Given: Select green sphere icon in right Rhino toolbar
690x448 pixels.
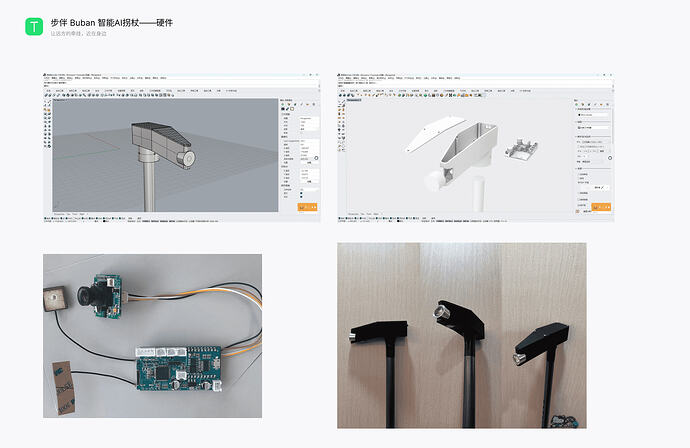Looking at the screenshot, I should pos(425,95).
